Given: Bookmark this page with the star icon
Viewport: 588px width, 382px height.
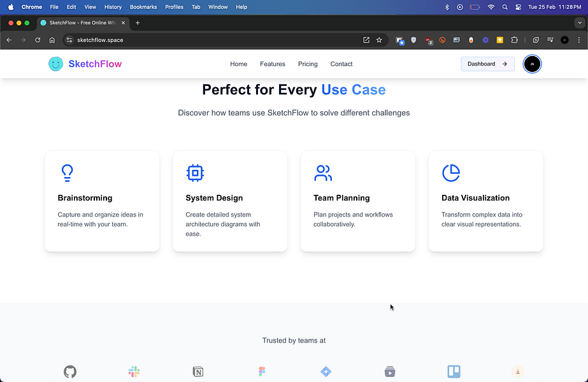Looking at the screenshot, I should pyautogui.click(x=379, y=40).
